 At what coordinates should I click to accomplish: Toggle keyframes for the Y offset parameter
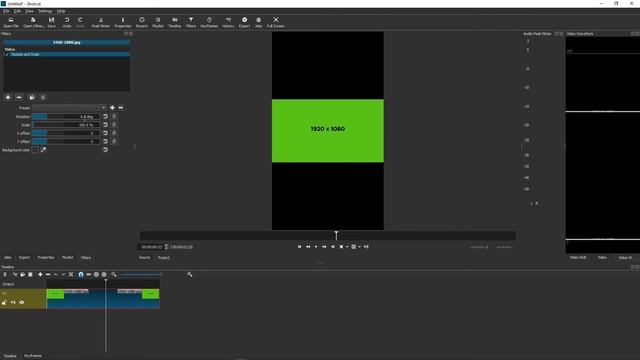(114, 141)
